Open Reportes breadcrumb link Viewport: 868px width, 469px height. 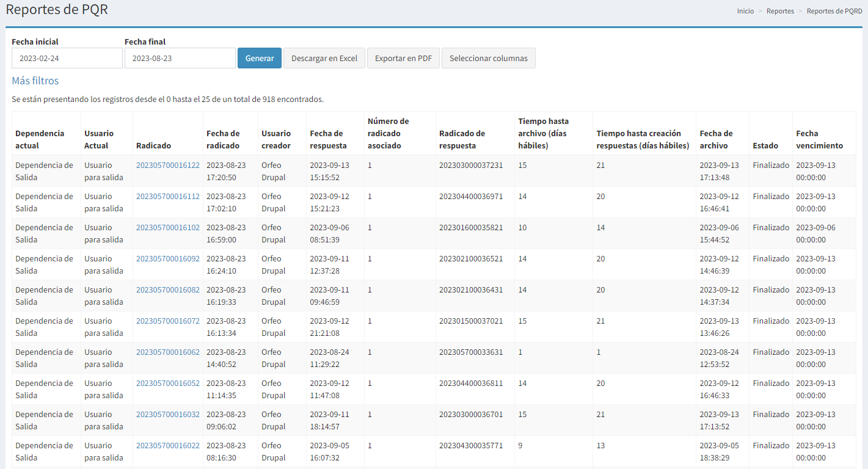click(x=780, y=11)
